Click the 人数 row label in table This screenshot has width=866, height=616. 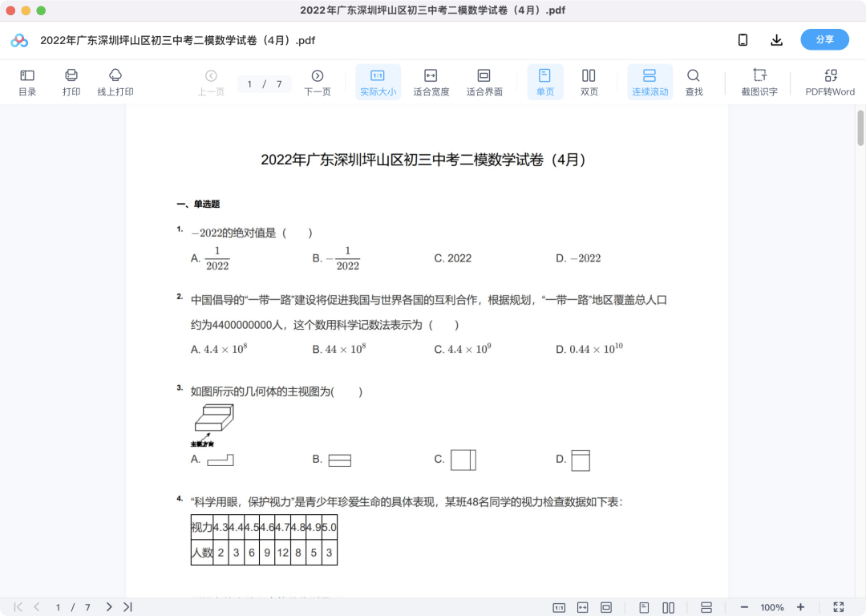201,553
